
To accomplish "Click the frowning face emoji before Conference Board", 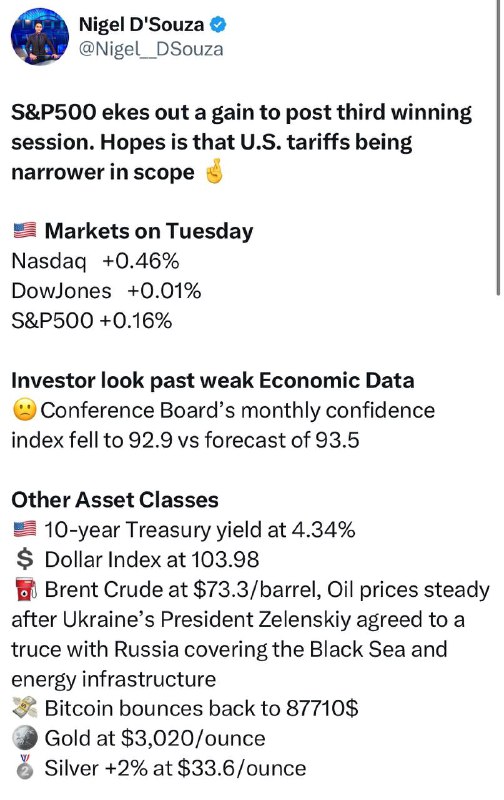I will point(24,411).
